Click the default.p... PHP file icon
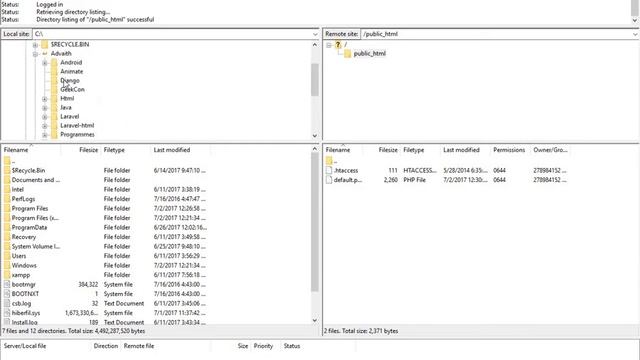 (329, 180)
